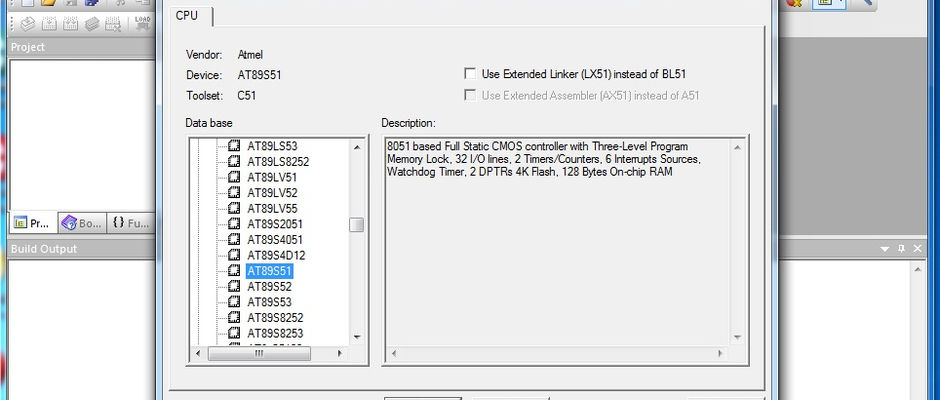The width and height of the screenshot is (940, 400).
Task: Click the Description box scroll-down arrow
Action: [x=737, y=337]
